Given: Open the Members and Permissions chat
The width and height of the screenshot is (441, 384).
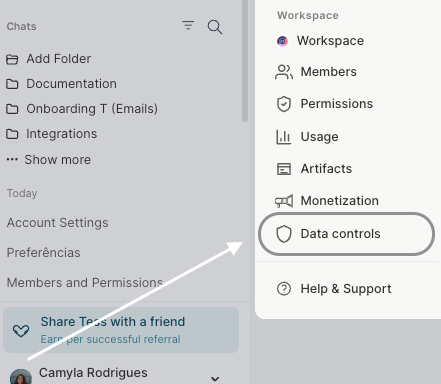Looking at the screenshot, I should tap(85, 283).
